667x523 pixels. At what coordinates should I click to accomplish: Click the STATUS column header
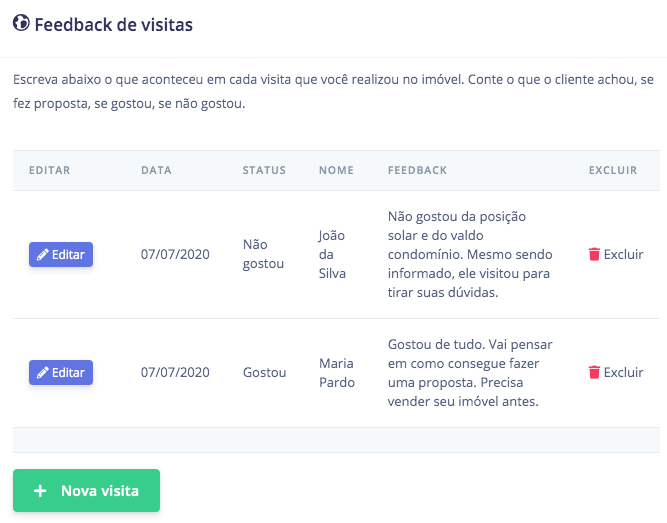coord(264,170)
